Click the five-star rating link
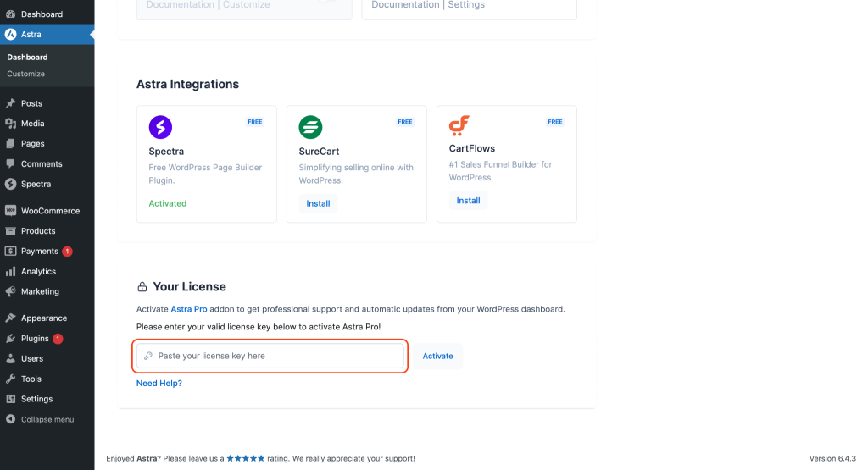Screen dimensions: 868x470 245,458
